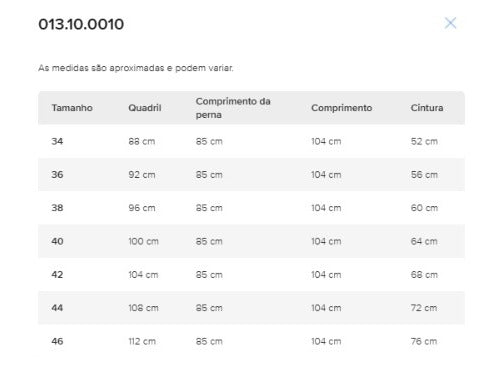Click the product code 013.10.0010 title
The height and width of the screenshot is (365, 499).
[x=81, y=24]
